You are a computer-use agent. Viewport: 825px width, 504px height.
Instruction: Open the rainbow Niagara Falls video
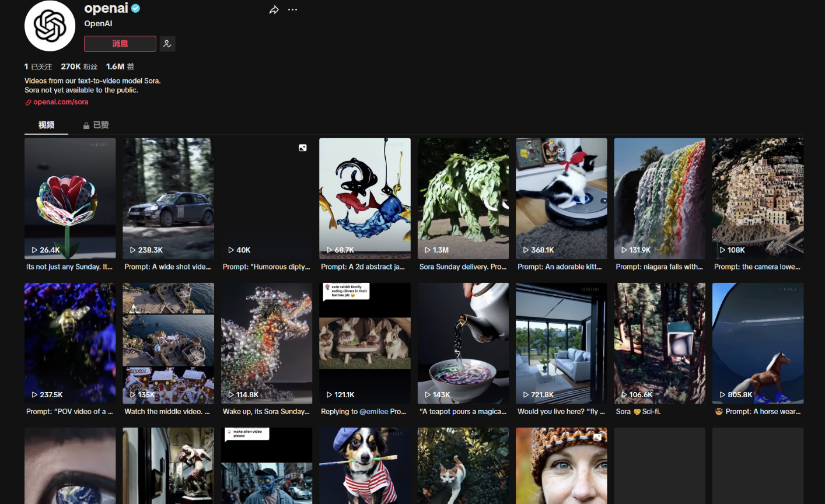[660, 198]
